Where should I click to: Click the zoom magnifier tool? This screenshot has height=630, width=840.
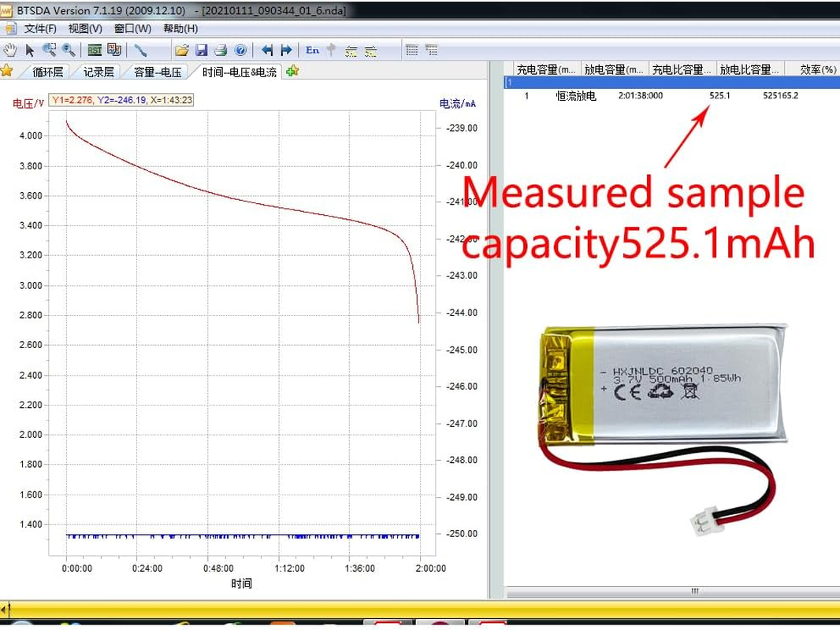69,50
